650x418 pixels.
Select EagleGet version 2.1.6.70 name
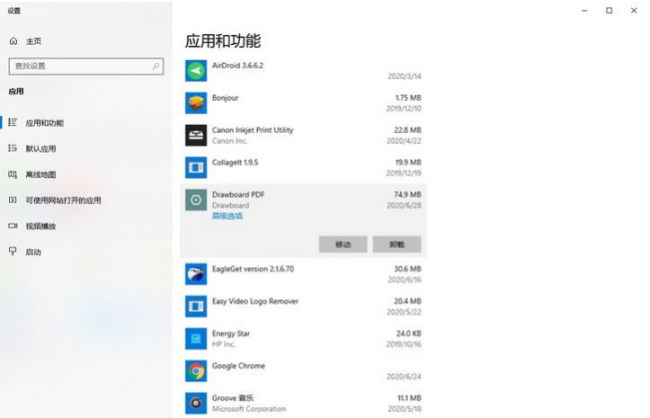(x=253, y=269)
